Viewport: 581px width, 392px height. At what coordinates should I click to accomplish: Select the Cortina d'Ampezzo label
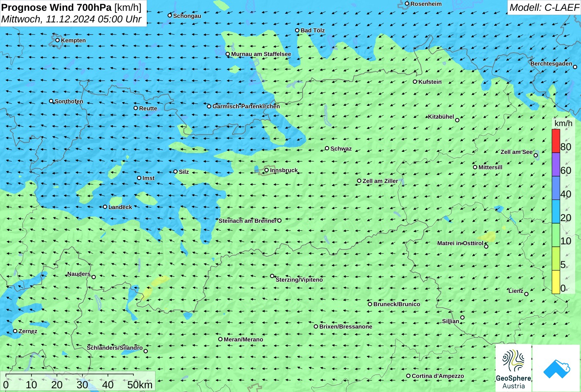[438, 376]
